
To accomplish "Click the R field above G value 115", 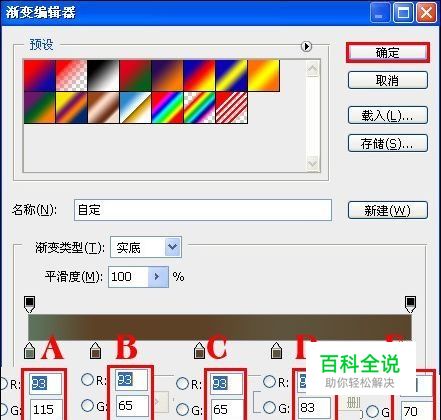I will tap(46, 384).
